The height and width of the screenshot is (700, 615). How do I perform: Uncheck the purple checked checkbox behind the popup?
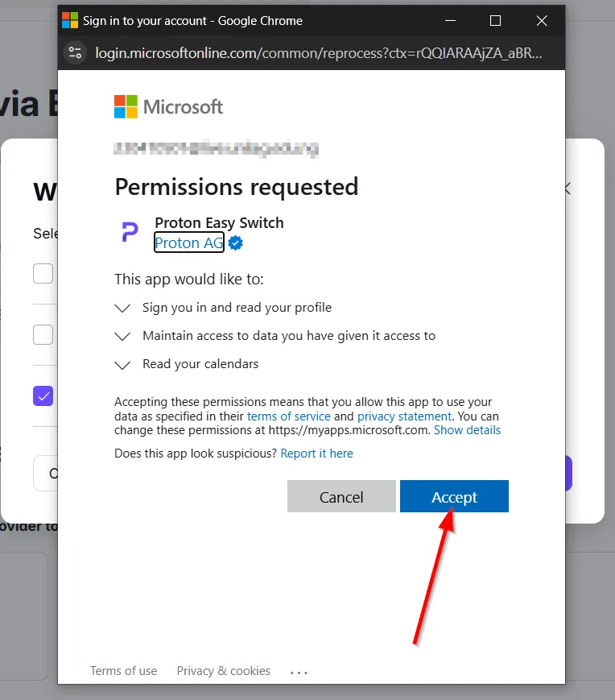pyautogui.click(x=43, y=396)
